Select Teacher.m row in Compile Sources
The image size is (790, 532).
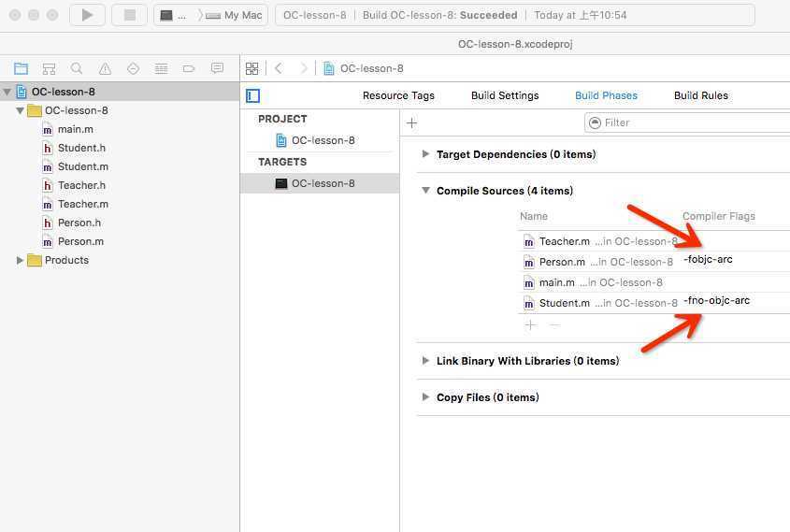point(654,241)
